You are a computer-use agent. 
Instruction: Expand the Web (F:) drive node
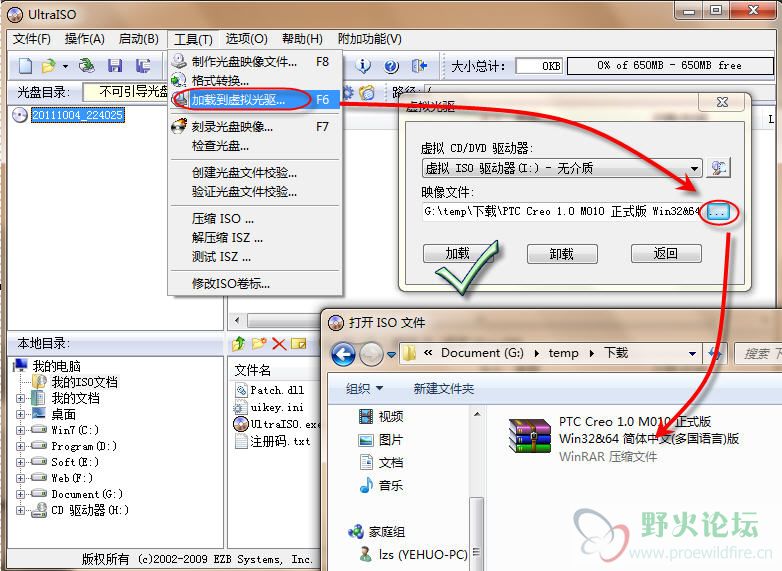20,478
